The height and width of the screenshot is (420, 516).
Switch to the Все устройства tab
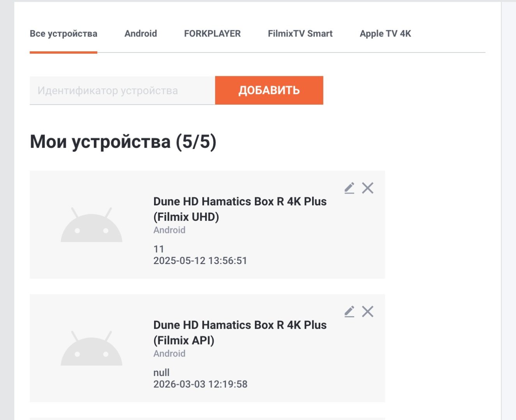click(63, 34)
